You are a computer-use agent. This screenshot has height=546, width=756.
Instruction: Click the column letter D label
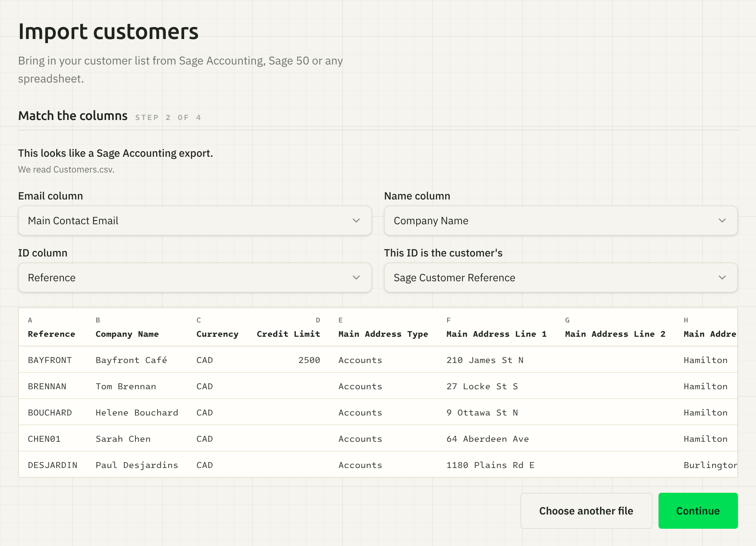[318, 320]
